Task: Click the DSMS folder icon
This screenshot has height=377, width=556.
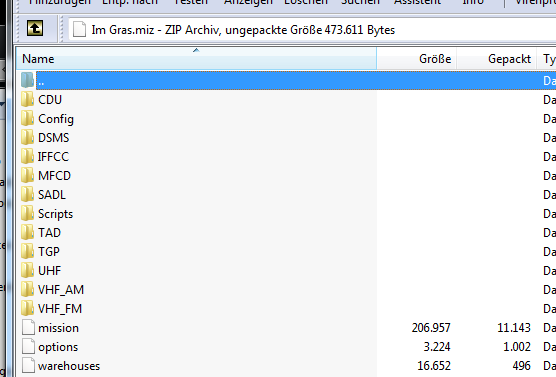Action: click(27, 138)
